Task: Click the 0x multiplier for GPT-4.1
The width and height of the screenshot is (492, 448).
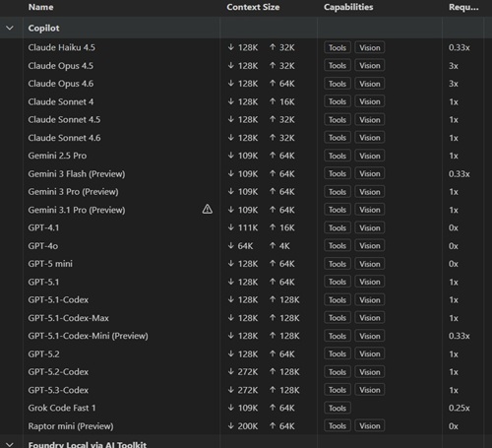Action: tap(454, 227)
